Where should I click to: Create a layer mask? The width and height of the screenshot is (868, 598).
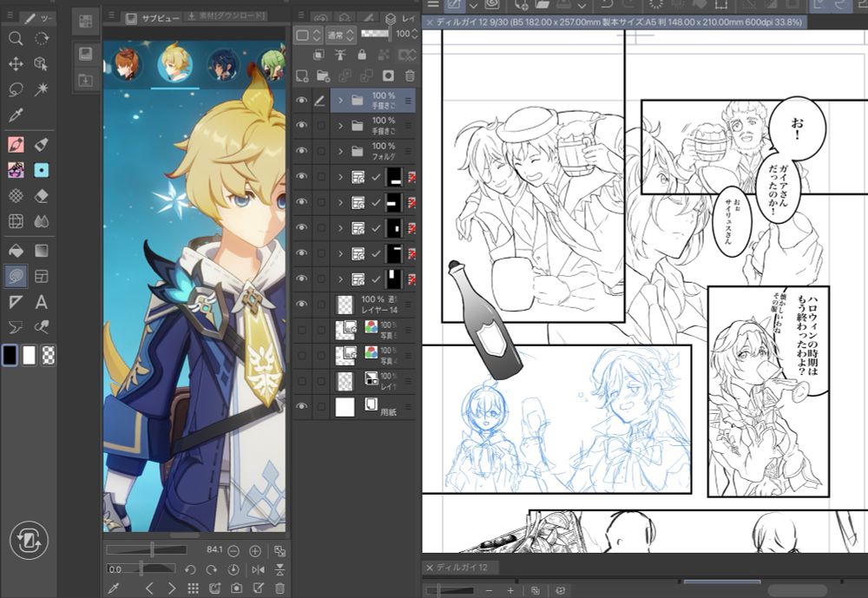(388, 76)
